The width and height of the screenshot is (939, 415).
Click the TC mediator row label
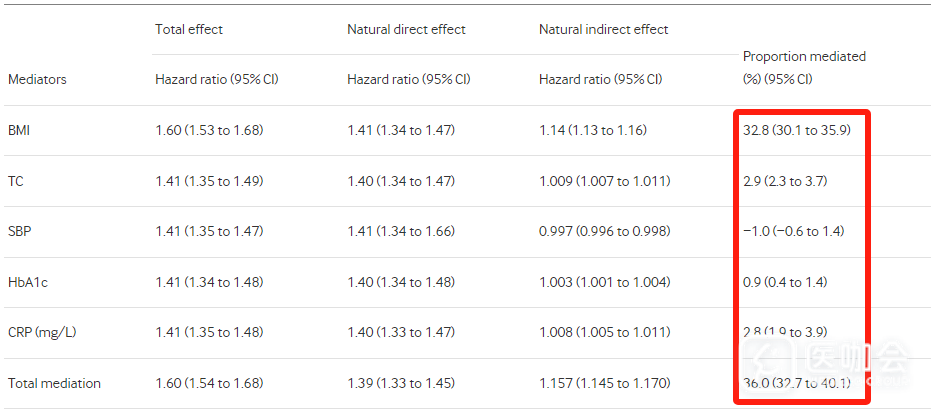[16, 181]
